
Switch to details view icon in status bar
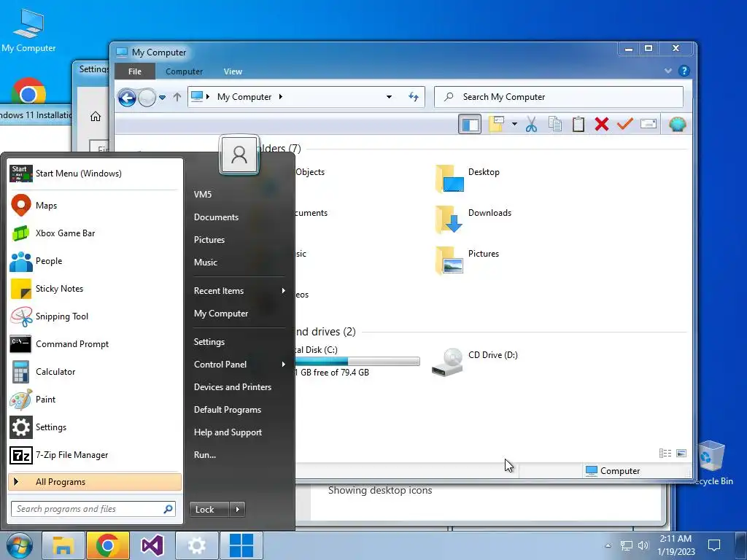coord(665,453)
